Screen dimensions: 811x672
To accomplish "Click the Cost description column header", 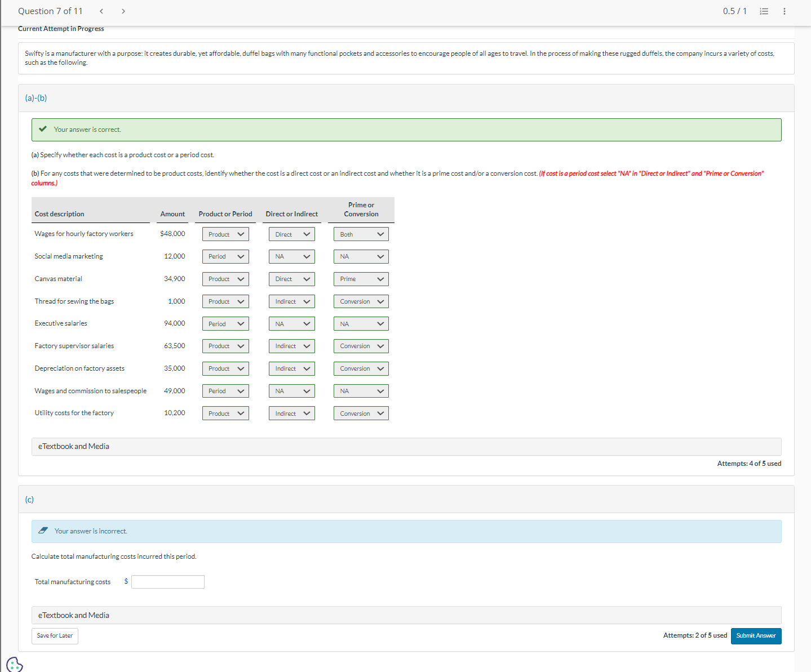I will coord(59,214).
